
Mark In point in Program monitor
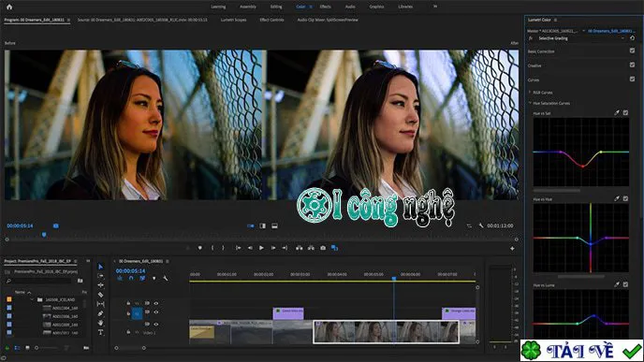212,248
